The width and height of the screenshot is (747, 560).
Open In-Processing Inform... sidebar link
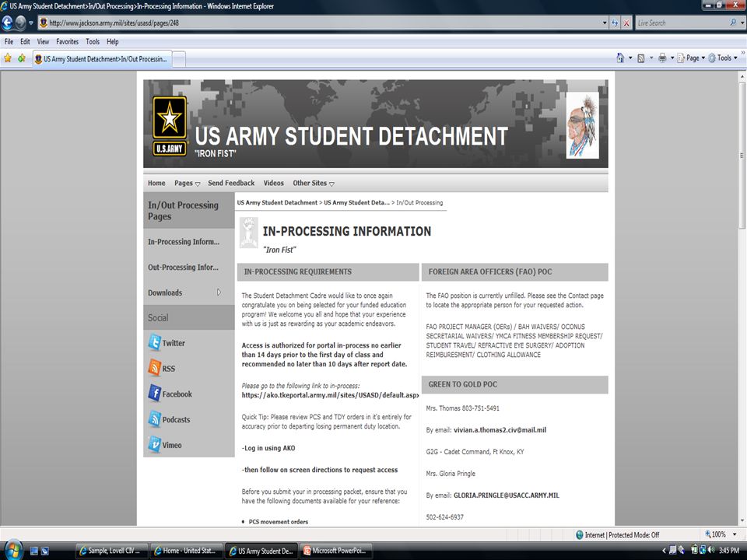[184, 242]
